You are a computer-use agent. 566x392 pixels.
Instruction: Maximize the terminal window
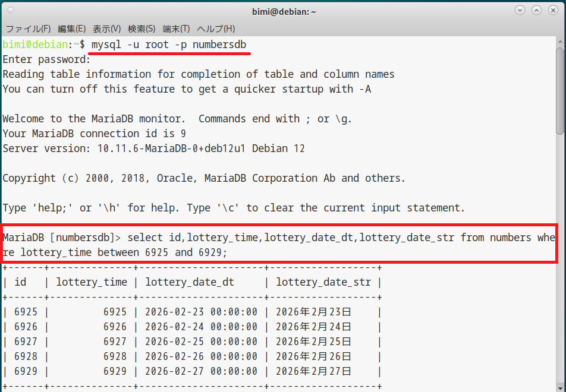[x=537, y=10]
